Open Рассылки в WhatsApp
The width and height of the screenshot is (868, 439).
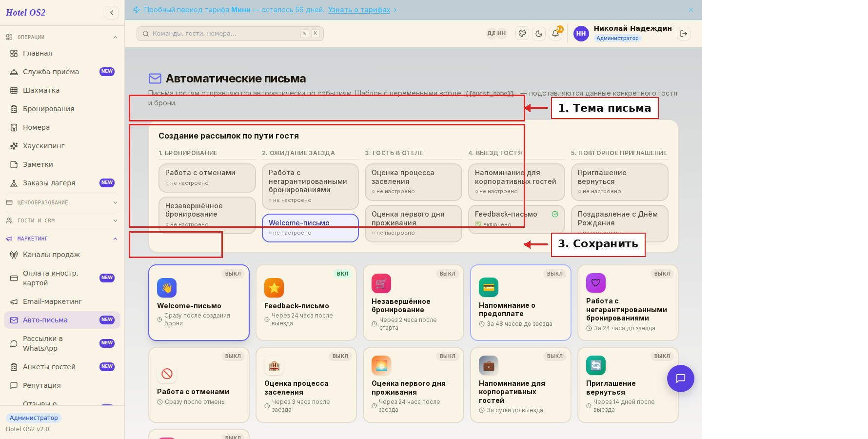pos(62,343)
